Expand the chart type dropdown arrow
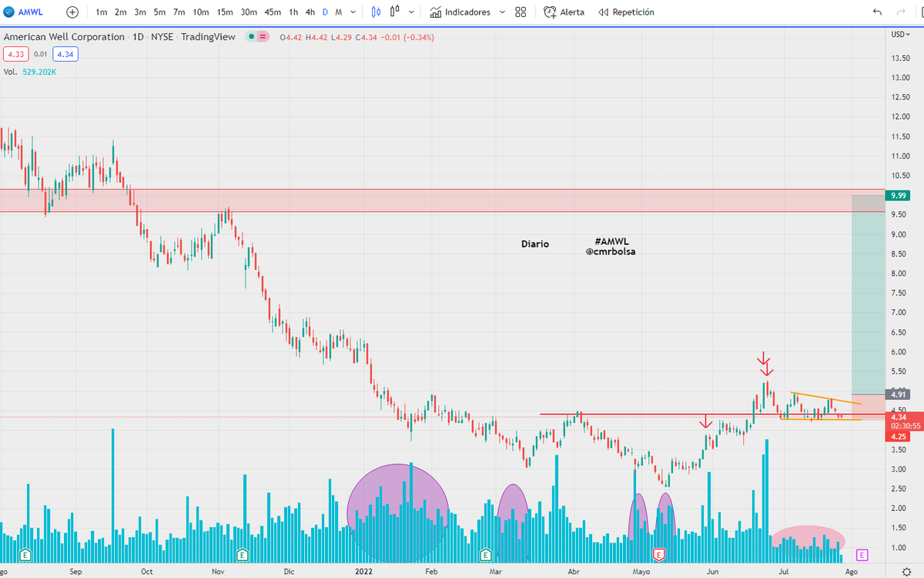 click(x=412, y=12)
